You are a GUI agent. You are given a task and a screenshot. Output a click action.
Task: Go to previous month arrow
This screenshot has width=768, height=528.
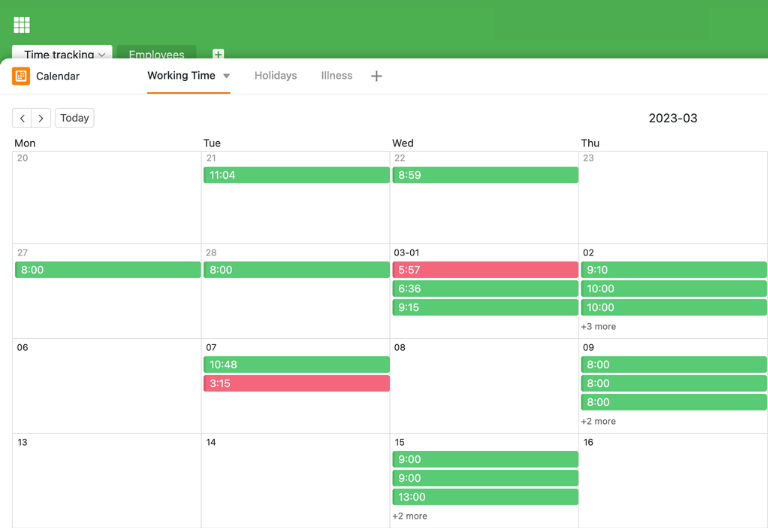coord(22,118)
